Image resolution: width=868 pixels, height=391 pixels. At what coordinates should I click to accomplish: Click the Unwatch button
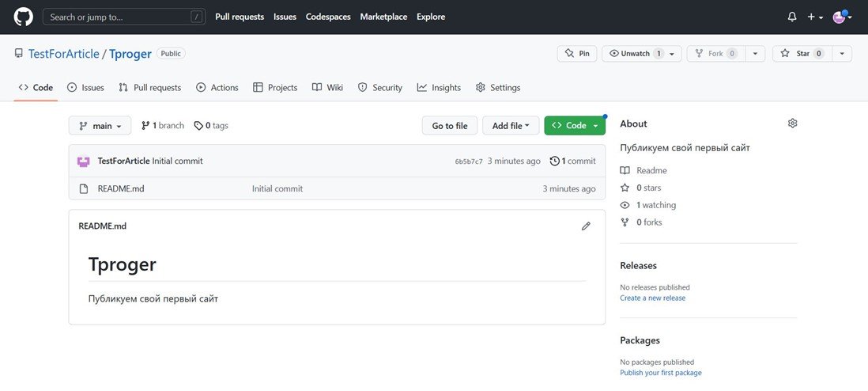point(635,54)
